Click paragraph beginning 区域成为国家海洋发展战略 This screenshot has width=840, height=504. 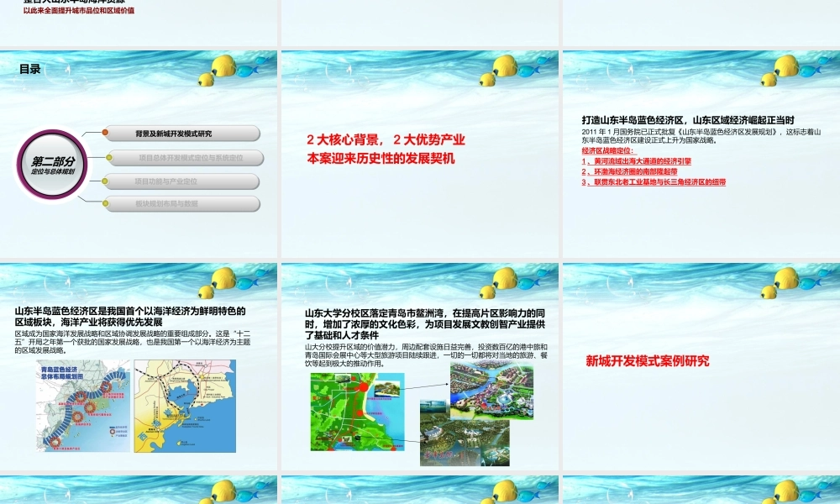133,342
